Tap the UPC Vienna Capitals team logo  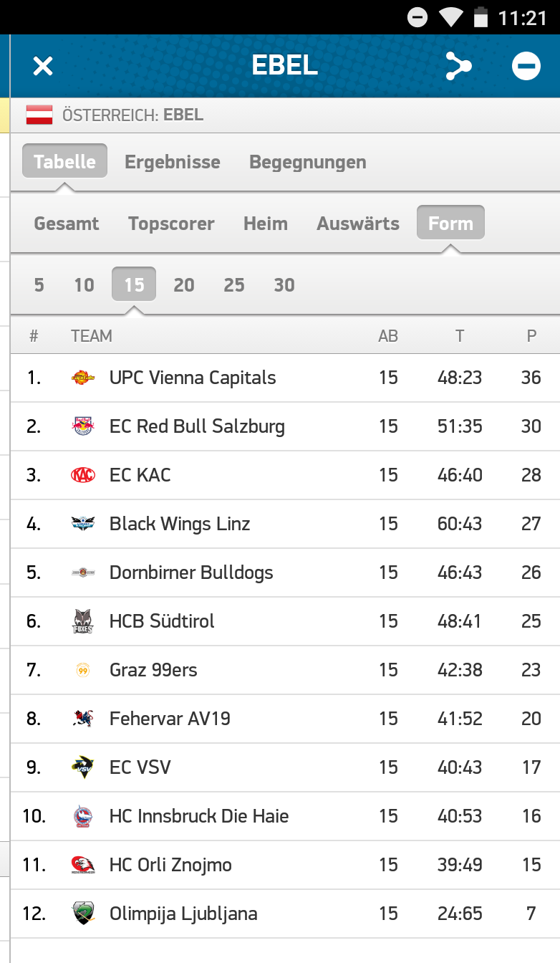click(83, 378)
